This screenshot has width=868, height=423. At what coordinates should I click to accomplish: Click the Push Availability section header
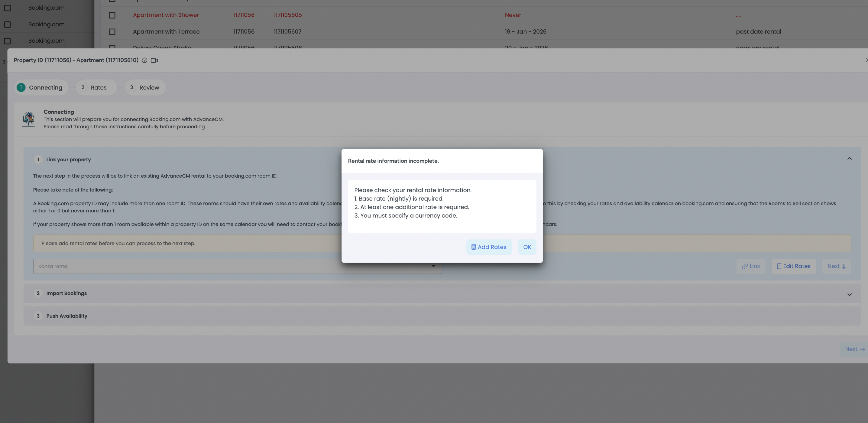pos(67,316)
